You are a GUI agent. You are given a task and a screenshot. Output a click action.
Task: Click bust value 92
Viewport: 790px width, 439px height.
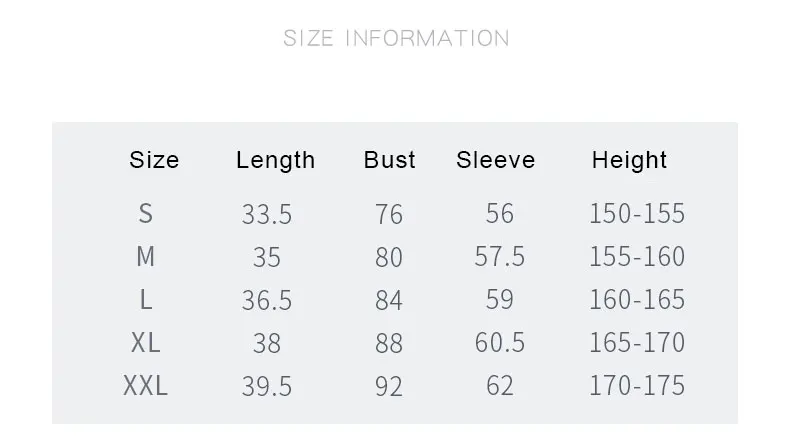pos(388,387)
